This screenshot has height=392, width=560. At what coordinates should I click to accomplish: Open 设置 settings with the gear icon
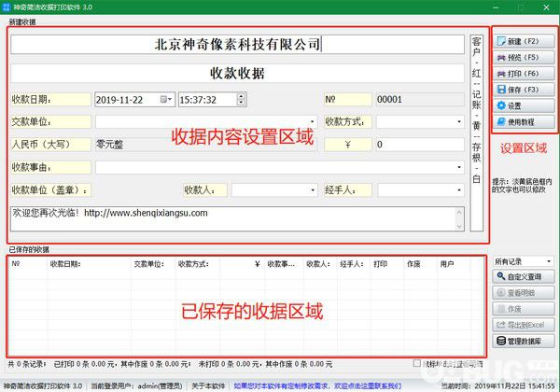(x=524, y=105)
